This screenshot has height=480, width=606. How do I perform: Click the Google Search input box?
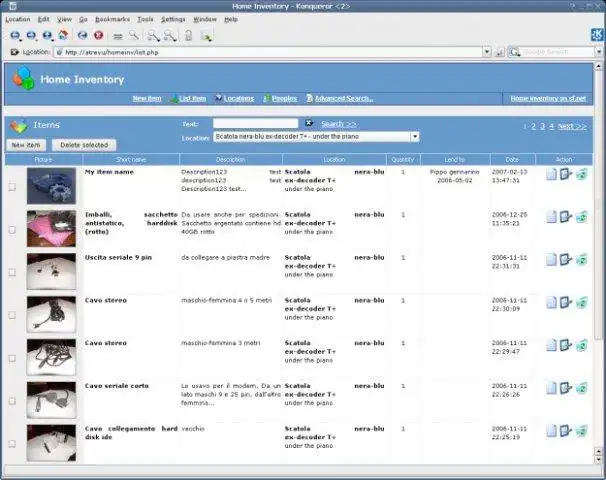point(558,52)
